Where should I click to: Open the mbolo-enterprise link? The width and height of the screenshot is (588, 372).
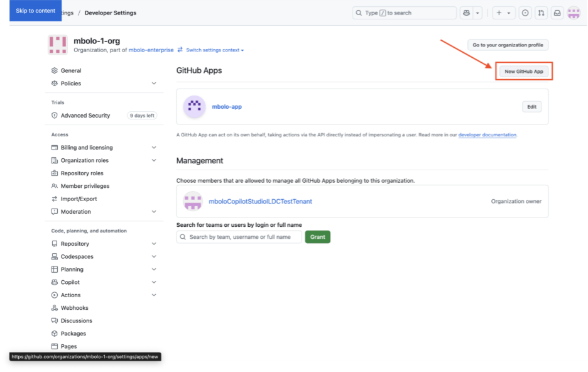149,50
